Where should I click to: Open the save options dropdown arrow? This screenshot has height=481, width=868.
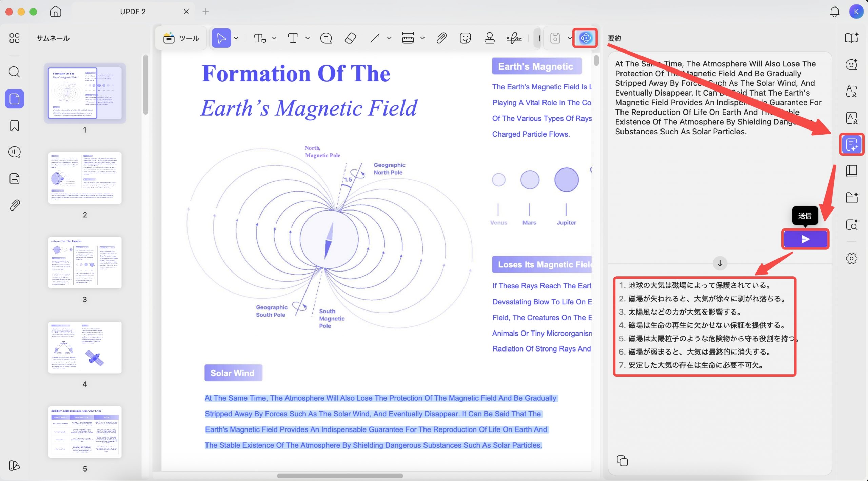tap(569, 38)
